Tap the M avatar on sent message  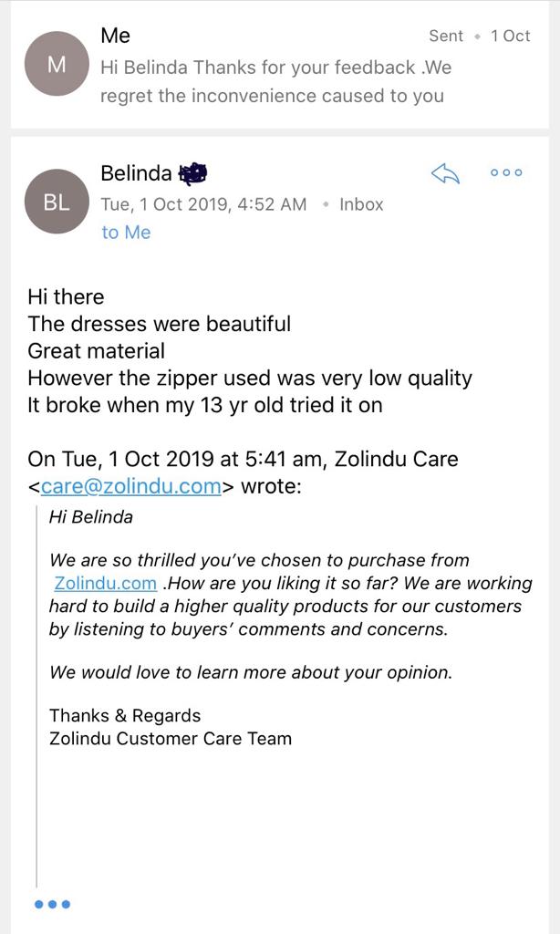pos(57,64)
